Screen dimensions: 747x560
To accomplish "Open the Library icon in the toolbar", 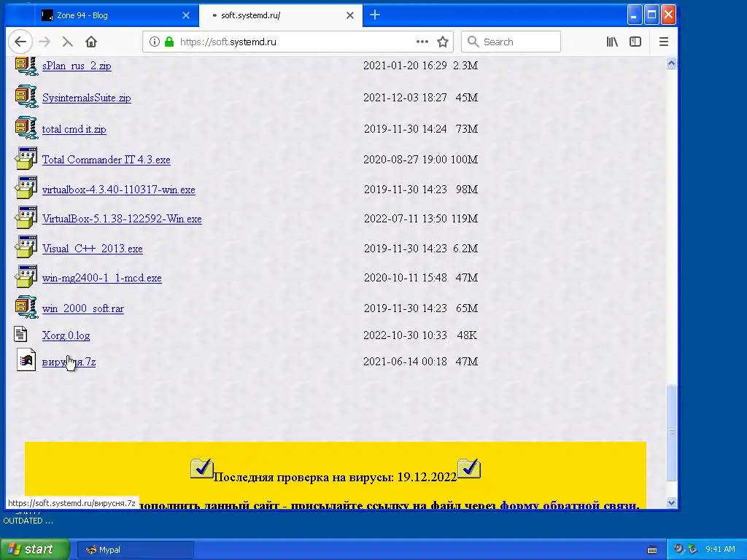I will (x=612, y=42).
